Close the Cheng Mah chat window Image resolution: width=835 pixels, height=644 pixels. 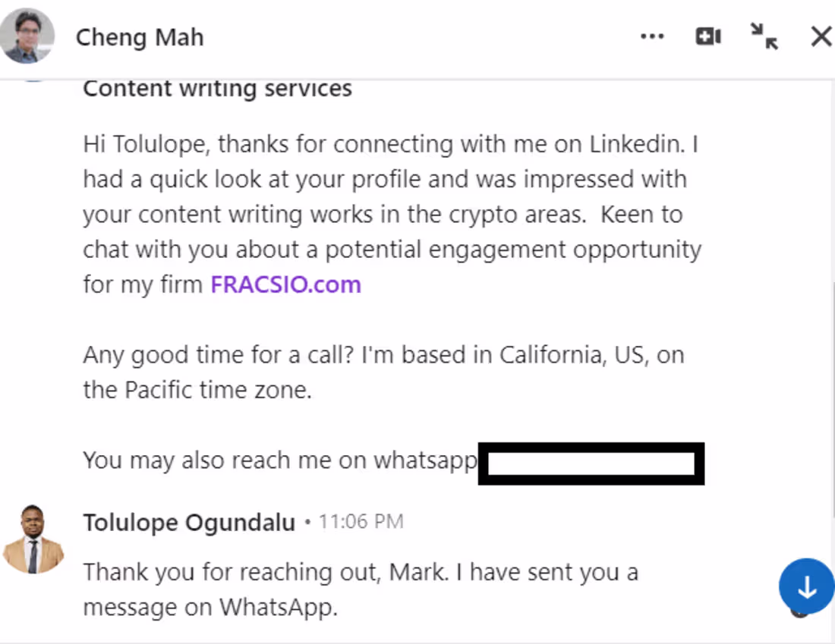[821, 36]
